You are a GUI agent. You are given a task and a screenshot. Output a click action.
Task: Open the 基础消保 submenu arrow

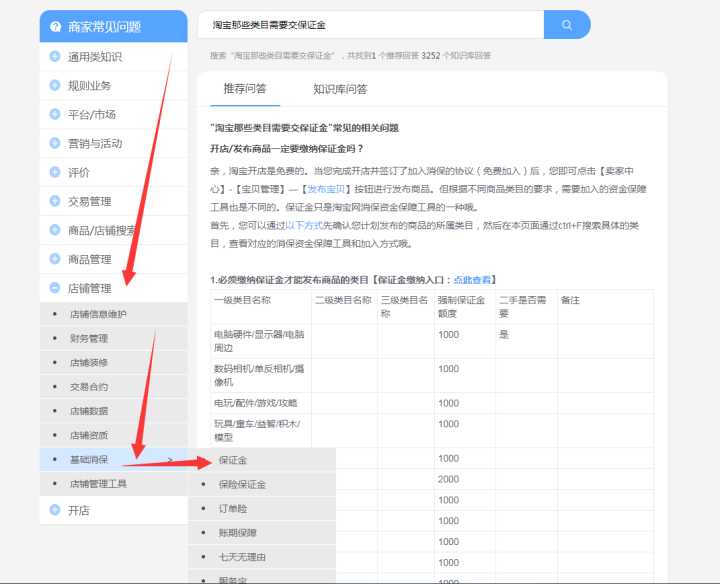click(170, 460)
